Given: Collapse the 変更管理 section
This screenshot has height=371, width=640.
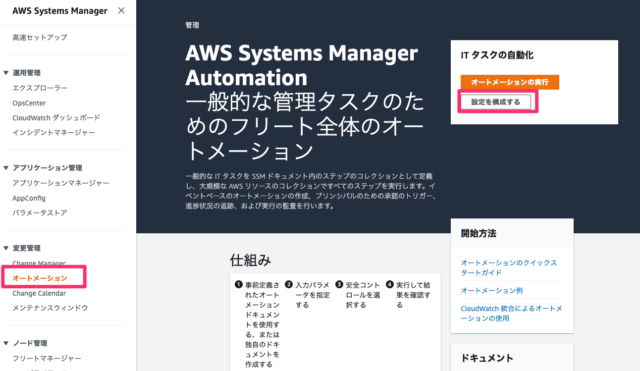Looking at the screenshot, I should click(6, 248).
